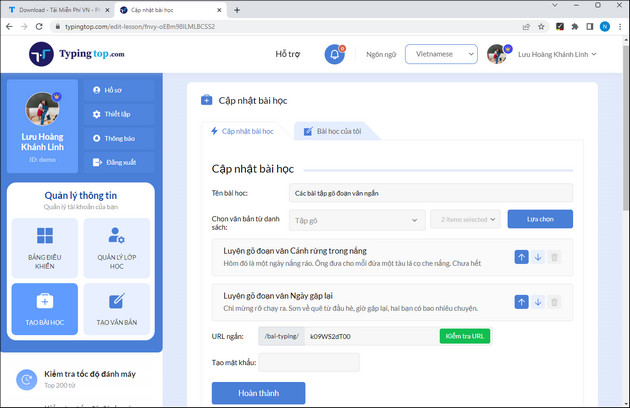Click the notification bell icon
This screenshot has width=630, height=408.
pos(334,54)
